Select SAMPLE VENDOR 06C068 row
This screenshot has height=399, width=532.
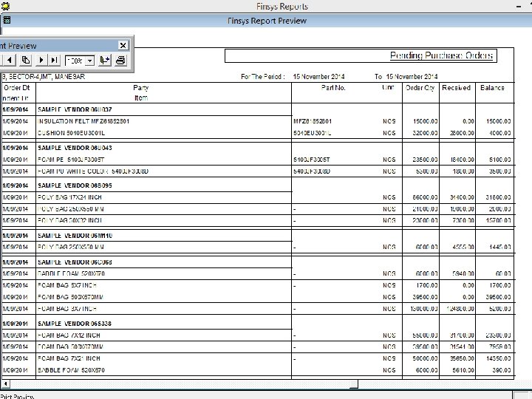[75, 262]
